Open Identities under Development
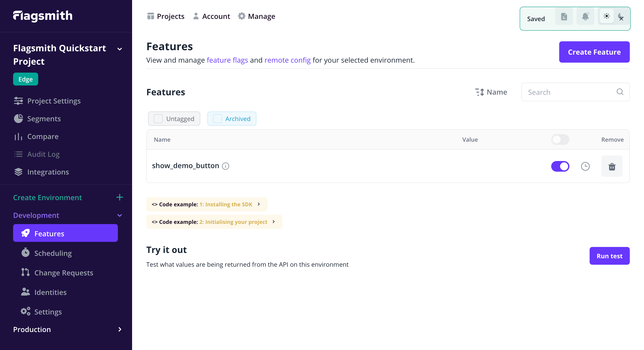 [44, 292]
